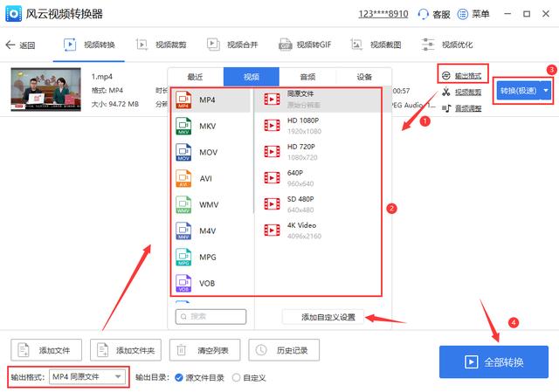Choose the MOV format icon
The width and height of the screenshot is (559, 392).
[x=183, y=153]
